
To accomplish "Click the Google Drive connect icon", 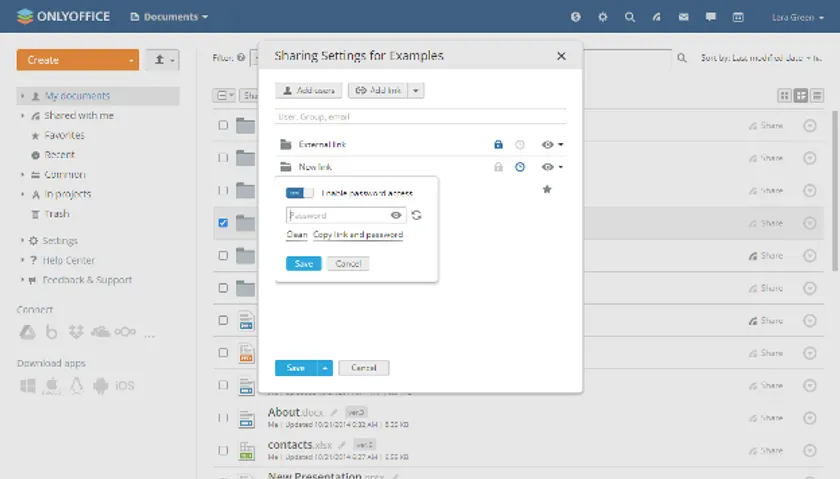I will click(27, 332).
